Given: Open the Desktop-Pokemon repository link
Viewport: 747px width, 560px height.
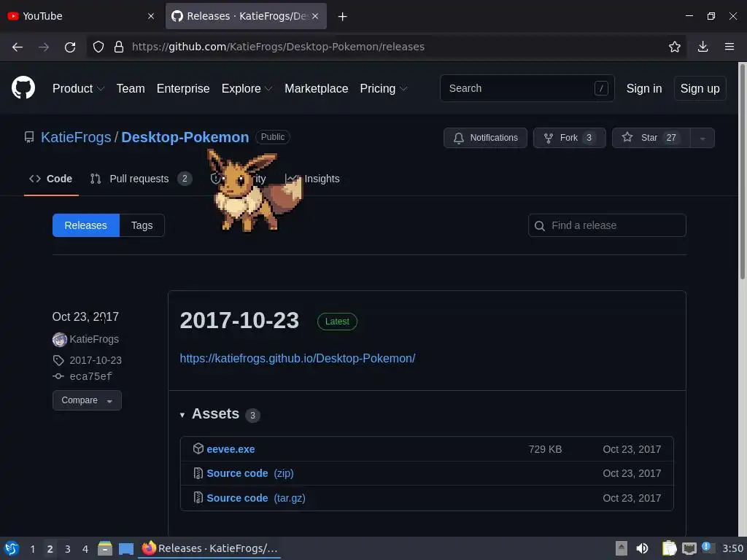Looking at the screenshot, I should click(x=185, y=137).
